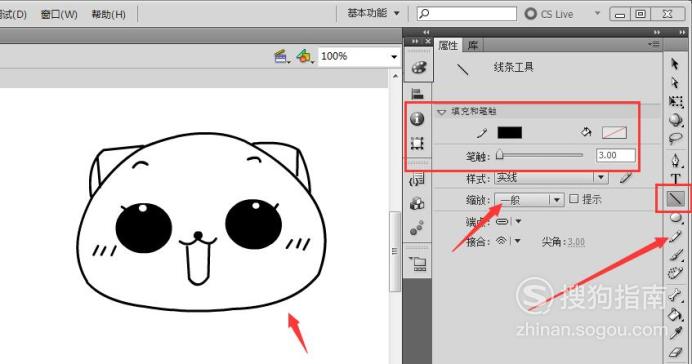The width and height of the screenshot is (692, 364).
Task: Open the 基本功能 workspace switcher
Action: point(372,13)
